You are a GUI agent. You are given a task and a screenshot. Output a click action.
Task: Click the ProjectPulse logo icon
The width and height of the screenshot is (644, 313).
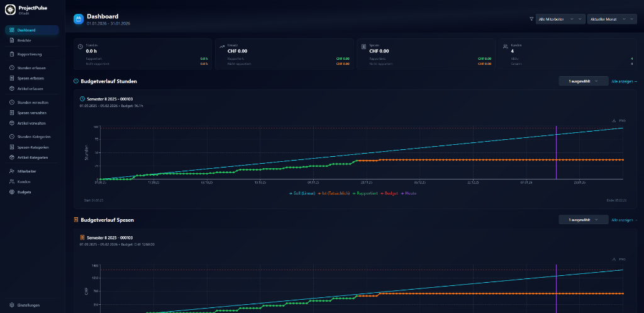(x=10, y=9)
